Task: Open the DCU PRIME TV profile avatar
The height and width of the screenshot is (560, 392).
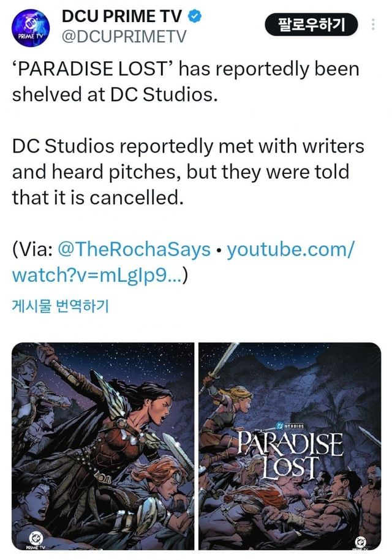Action: pyautogui.click(x=31, y=28)
